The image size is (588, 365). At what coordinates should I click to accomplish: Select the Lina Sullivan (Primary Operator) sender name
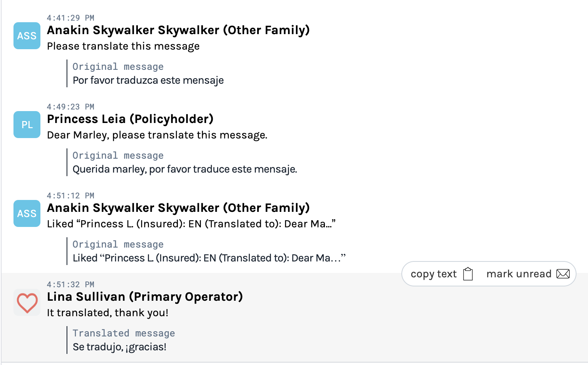[145, 297]
